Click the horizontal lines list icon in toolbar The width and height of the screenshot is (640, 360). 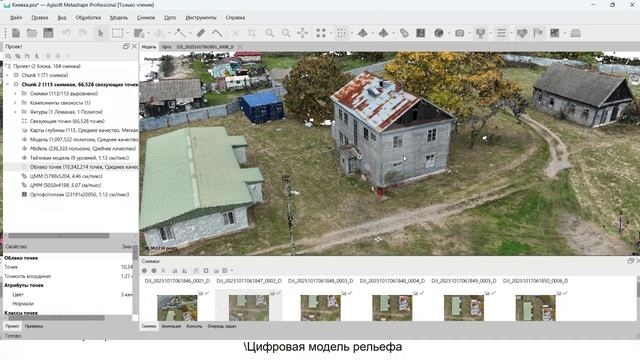[501, 33]
